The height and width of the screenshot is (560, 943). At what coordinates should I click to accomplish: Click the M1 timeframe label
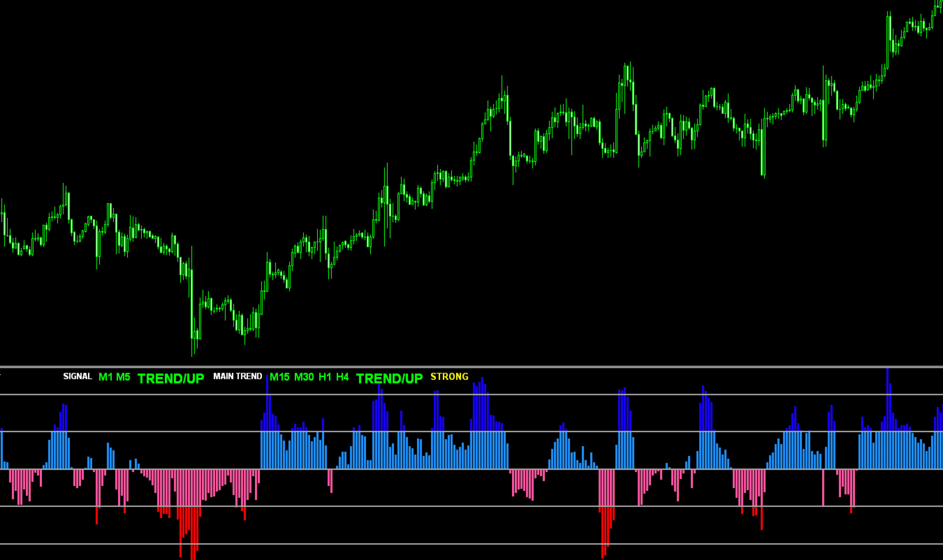(105, 377)
